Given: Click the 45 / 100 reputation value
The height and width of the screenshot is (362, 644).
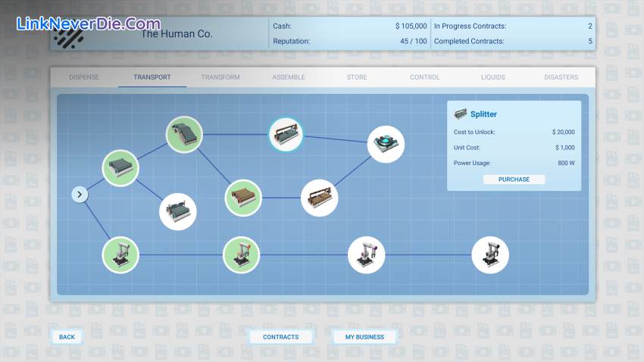Looking at the screenshot, I should click(414, 41).
